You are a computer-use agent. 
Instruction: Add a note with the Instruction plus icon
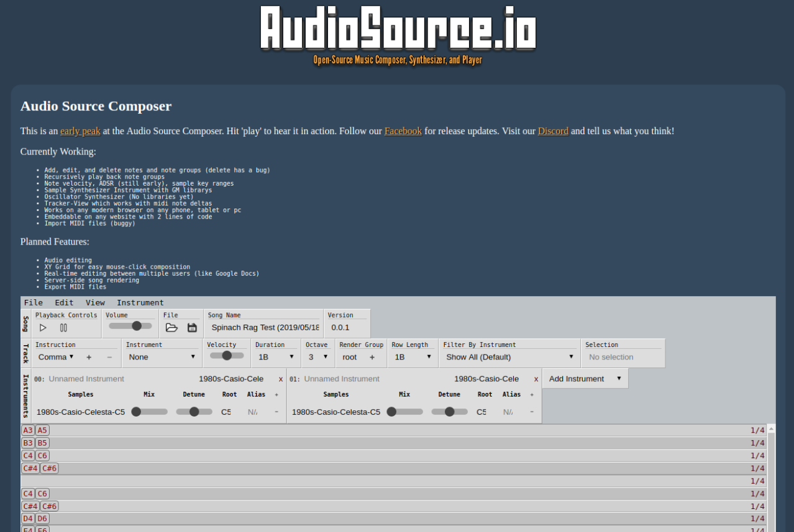click(89, 358)
